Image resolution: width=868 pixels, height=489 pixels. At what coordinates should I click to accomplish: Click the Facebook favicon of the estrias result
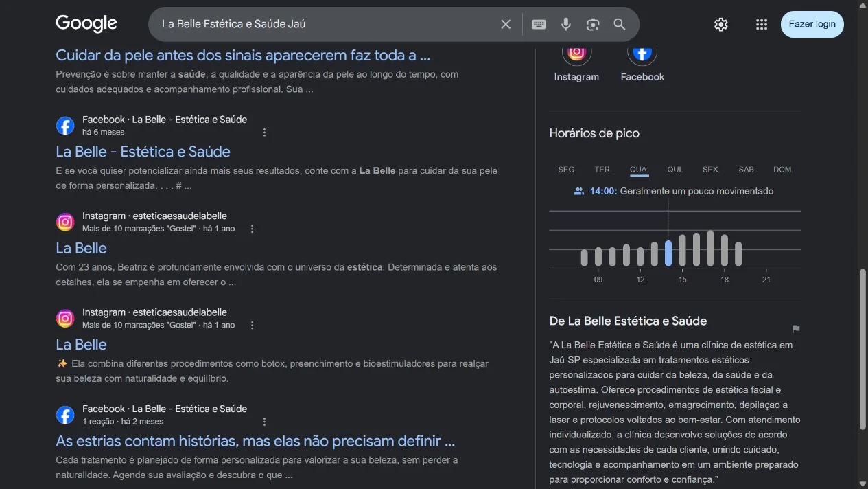pyautogui.click(x=65, y=415)
